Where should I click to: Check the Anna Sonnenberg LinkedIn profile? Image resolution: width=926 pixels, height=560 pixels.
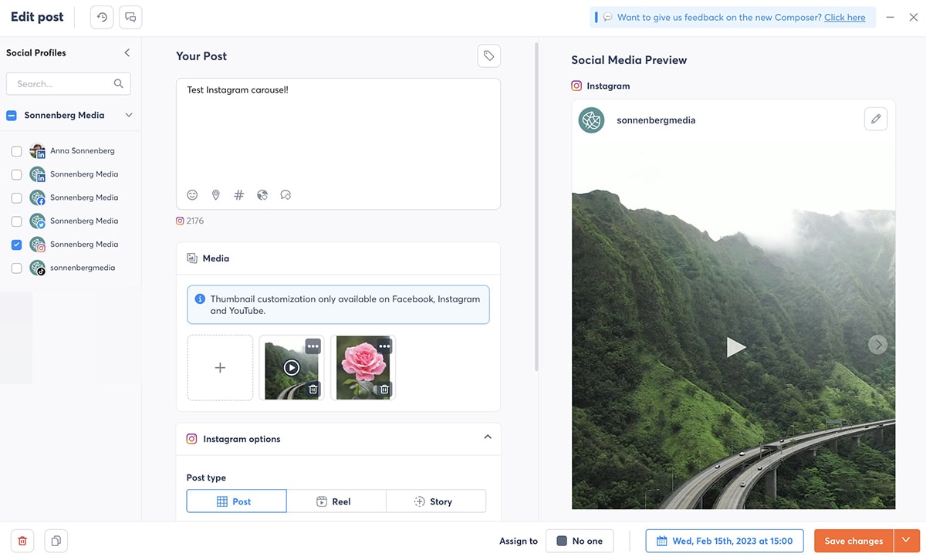click(16, 151)
